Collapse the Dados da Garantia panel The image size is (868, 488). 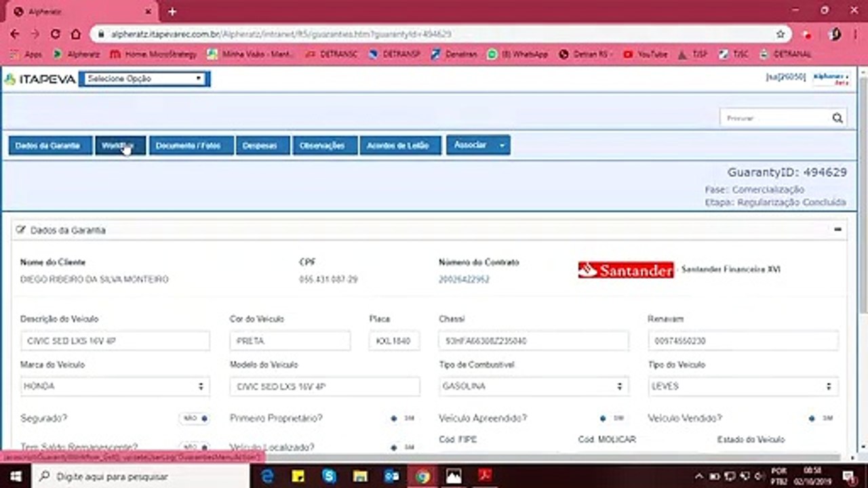838,230
